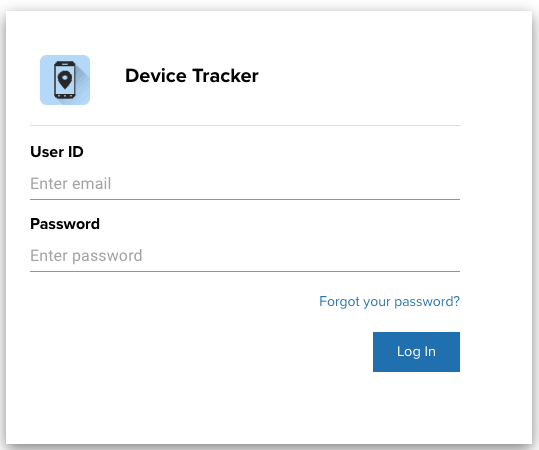Click the Device Tracker phone logo icon
The width and height of the screenshot is (539, 450).
(x=65, y=80)
